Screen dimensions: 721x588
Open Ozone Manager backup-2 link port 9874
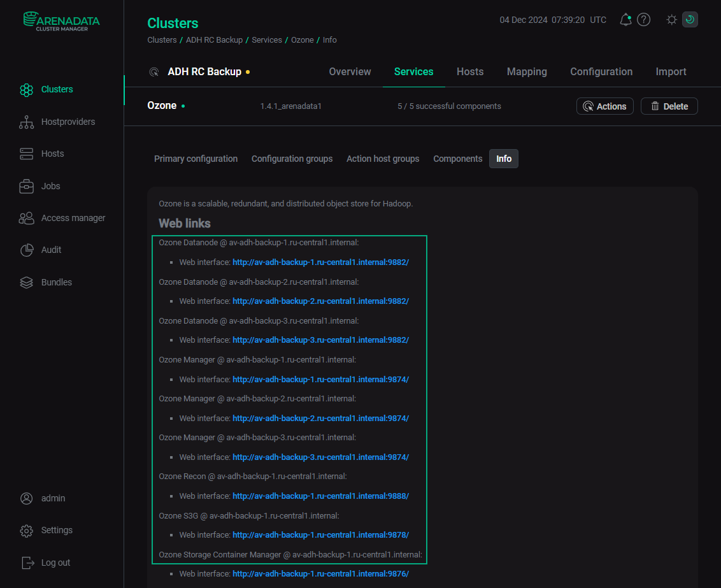click(320, 419)
